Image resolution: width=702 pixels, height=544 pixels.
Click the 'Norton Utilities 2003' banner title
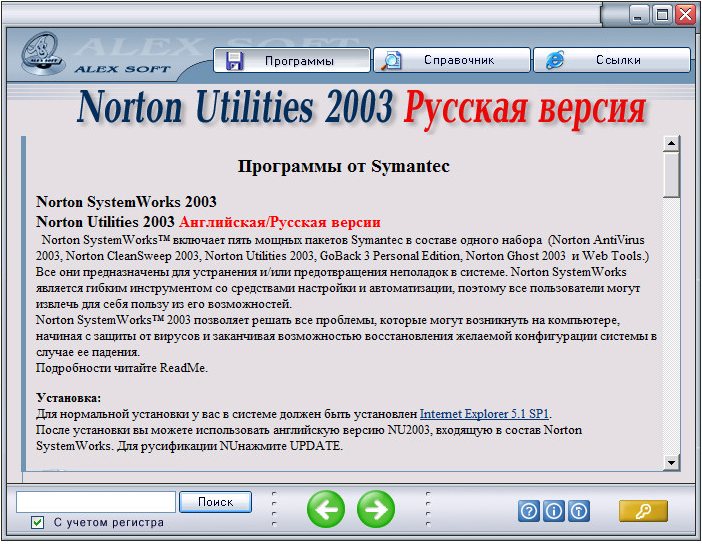tap(238, 108)
